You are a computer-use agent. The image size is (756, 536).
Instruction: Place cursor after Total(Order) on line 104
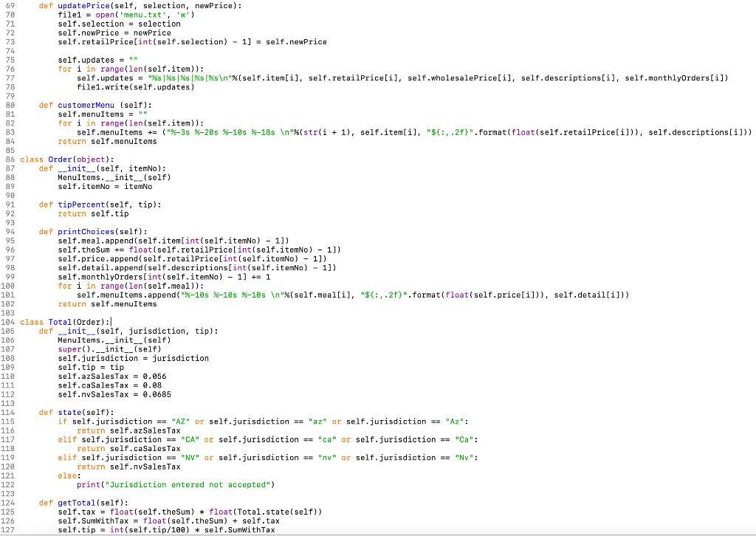[110, 321]
